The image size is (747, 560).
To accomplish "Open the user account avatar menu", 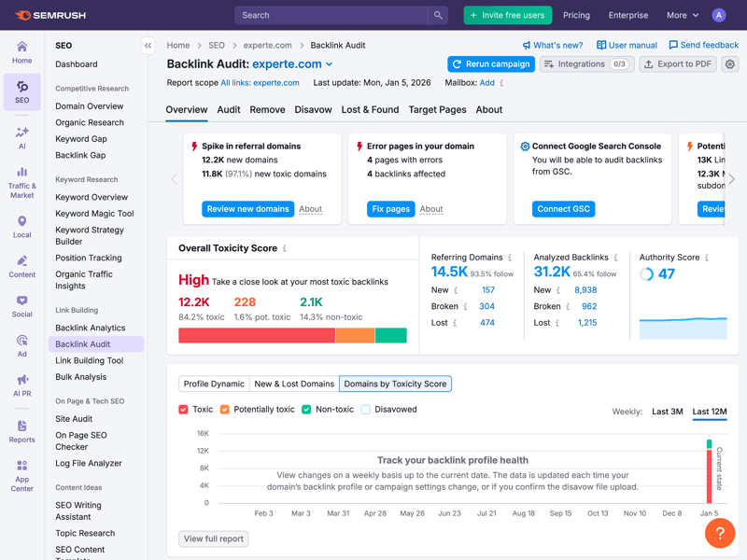I will point(719,15).
